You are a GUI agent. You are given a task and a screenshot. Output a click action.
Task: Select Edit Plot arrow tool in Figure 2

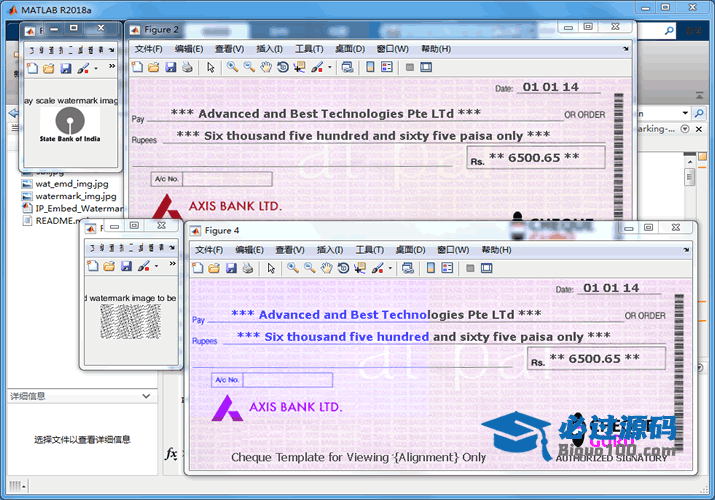pos(210,67)
